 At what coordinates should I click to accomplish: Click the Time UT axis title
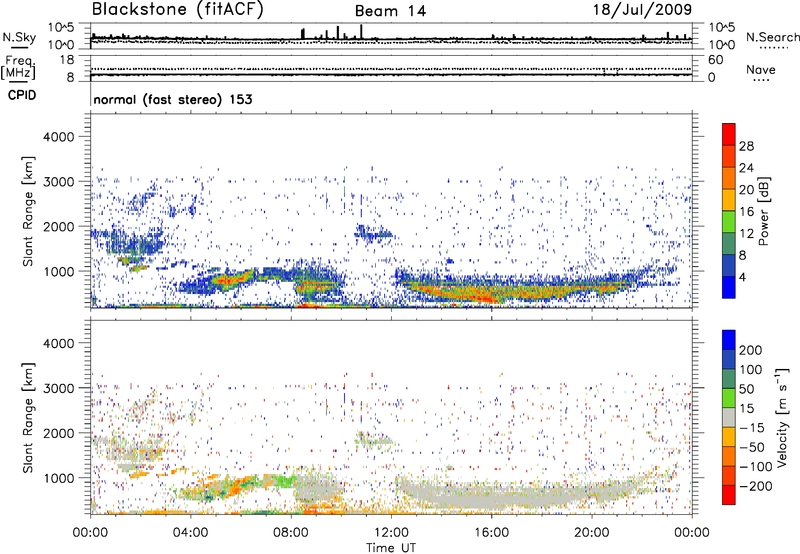coord(391,548)
